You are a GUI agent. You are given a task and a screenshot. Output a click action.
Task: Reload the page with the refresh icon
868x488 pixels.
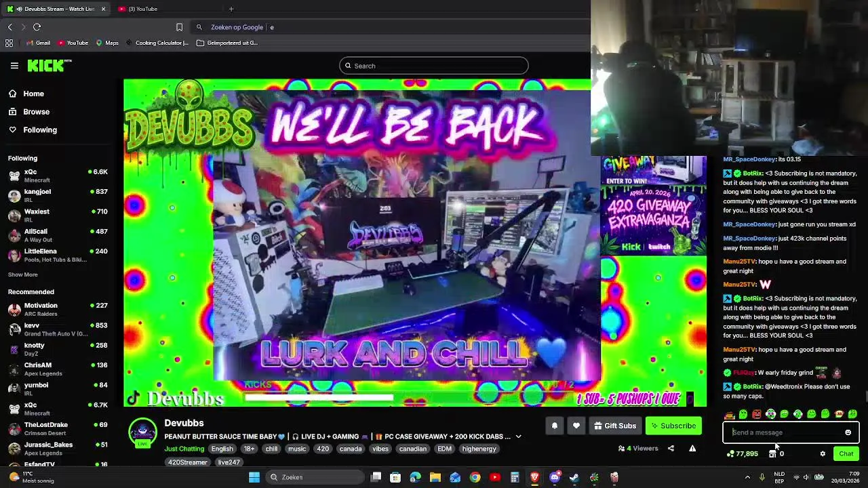tap(37, 27)
